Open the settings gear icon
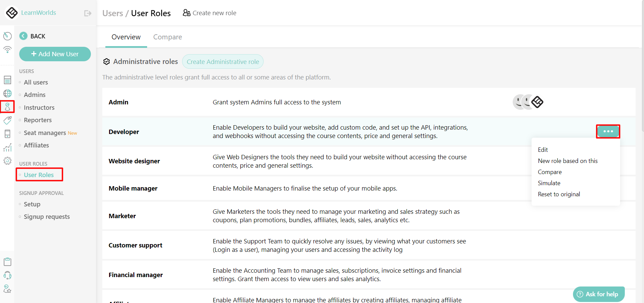 7,161
